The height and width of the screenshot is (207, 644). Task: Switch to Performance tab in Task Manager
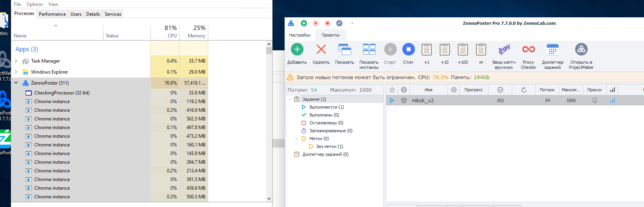click(x=52, y=14)
